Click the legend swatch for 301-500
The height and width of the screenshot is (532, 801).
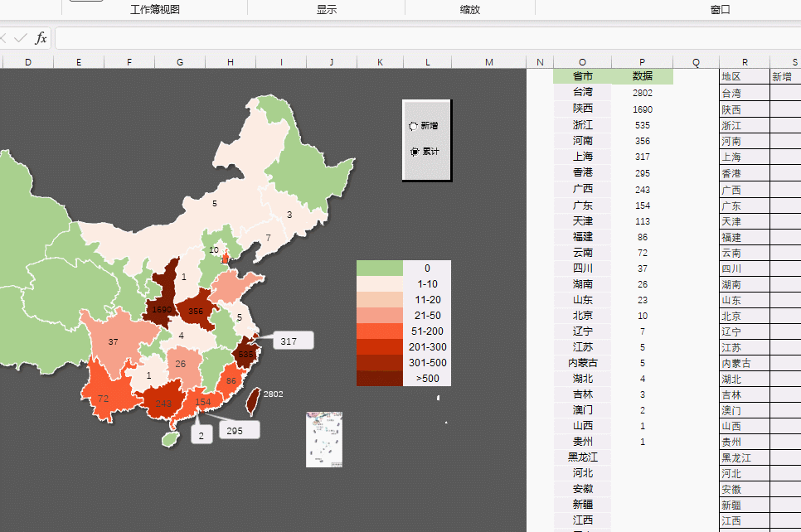click(x=380, y=363)
